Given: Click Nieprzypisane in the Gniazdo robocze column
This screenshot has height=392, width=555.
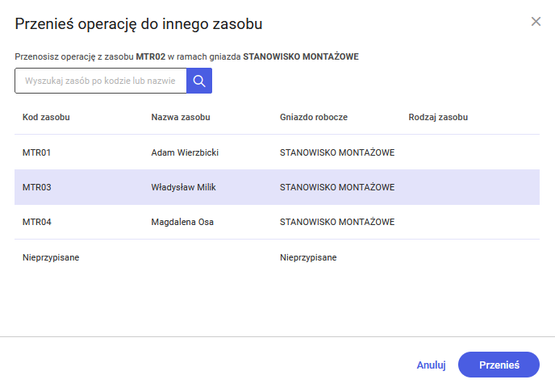Looking at the screenshot, I should [x=308, y=257].
